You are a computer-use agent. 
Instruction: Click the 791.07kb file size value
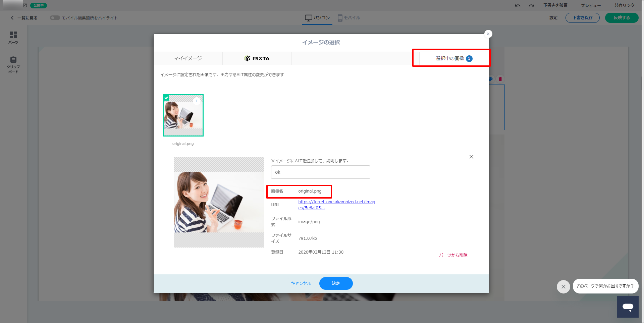[x=308, y=238]
